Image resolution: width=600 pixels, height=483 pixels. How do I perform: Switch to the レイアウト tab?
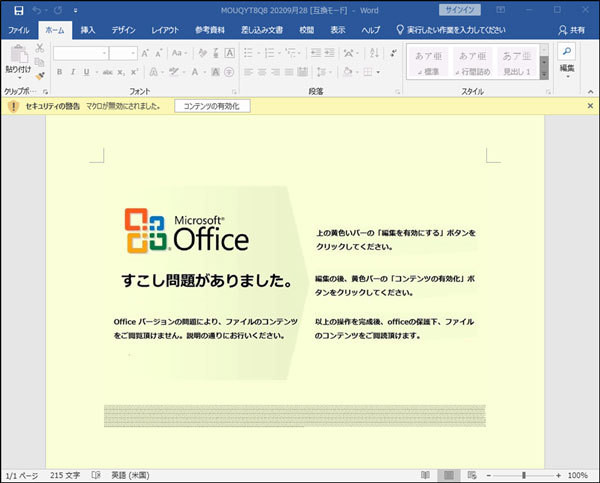pyautogui.click(x=165, y=30)
